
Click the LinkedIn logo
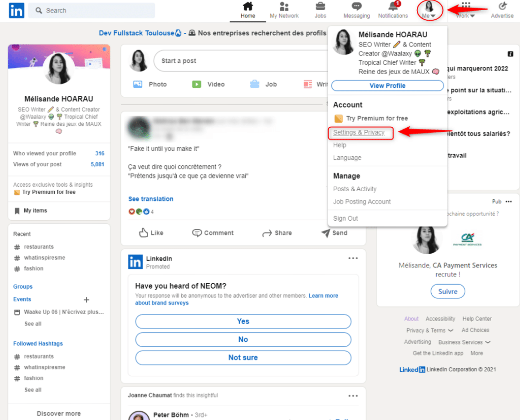[x=16, y=10]
